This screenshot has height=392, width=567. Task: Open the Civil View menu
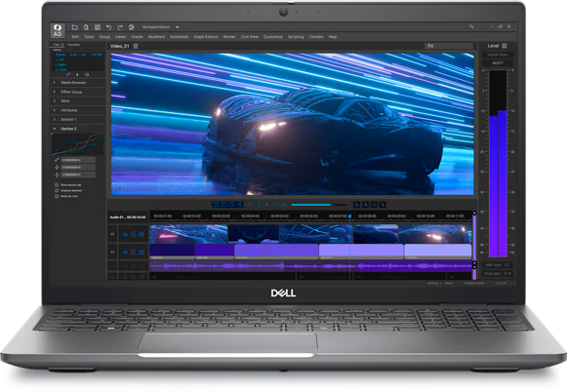(x=250, y=37)
